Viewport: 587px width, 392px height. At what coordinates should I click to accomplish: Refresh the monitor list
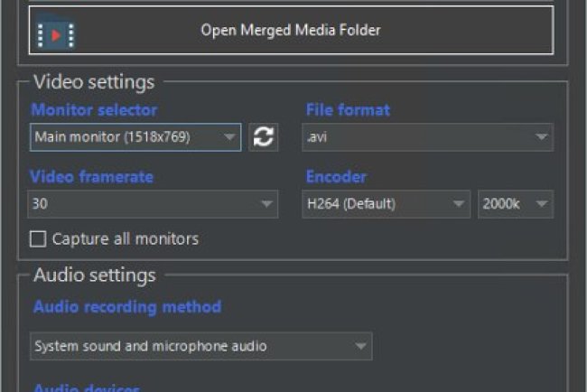click(x=263, y=137)
